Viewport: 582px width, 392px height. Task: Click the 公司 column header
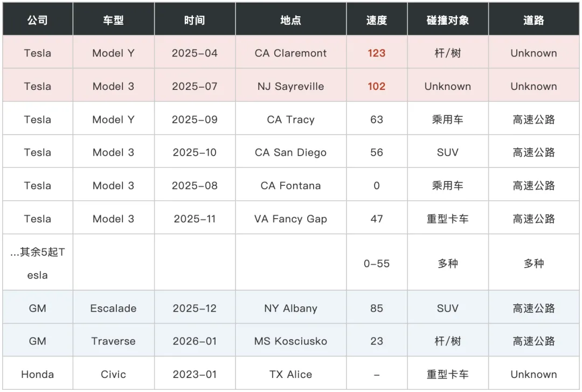(38, 19)
